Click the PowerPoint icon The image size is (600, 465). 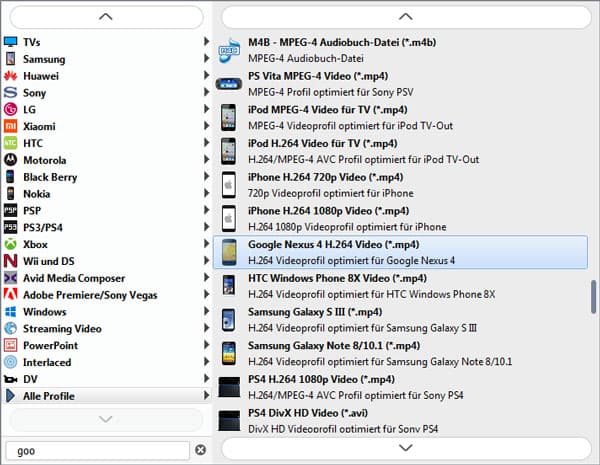coord(10,345)
